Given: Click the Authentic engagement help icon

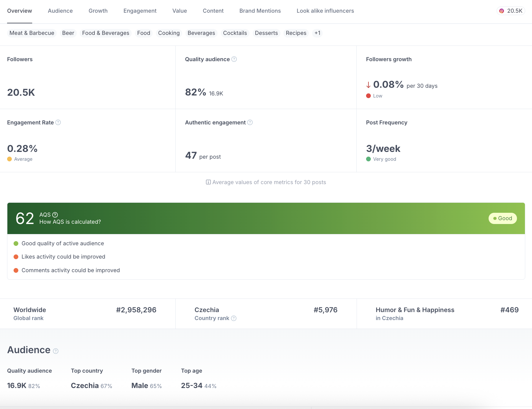Looking at the screenshot, I should pos(250,122).
